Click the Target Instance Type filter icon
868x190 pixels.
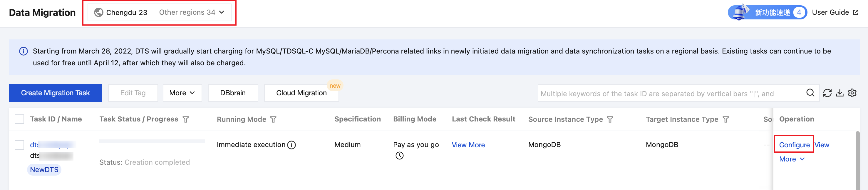coord(726,119)
